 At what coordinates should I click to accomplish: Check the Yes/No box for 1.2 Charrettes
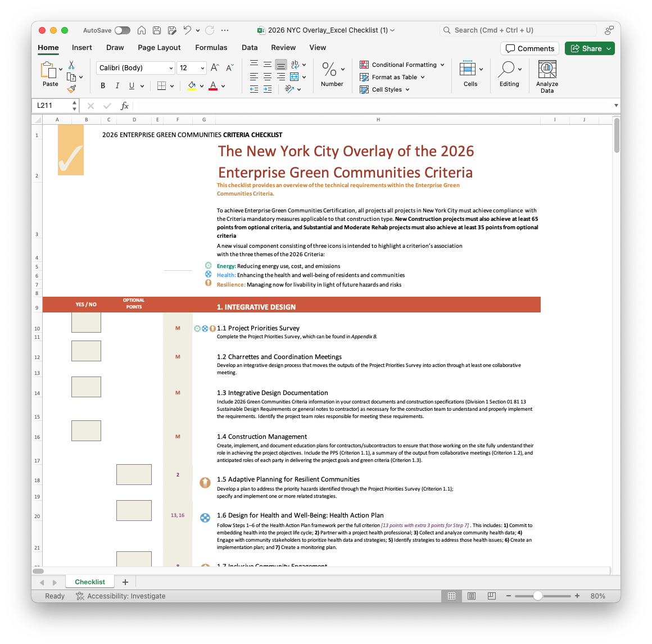coord(86,351)
